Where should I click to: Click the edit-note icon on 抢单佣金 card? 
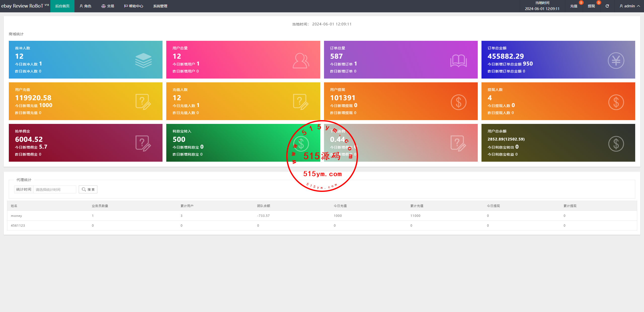coord(143,144)
